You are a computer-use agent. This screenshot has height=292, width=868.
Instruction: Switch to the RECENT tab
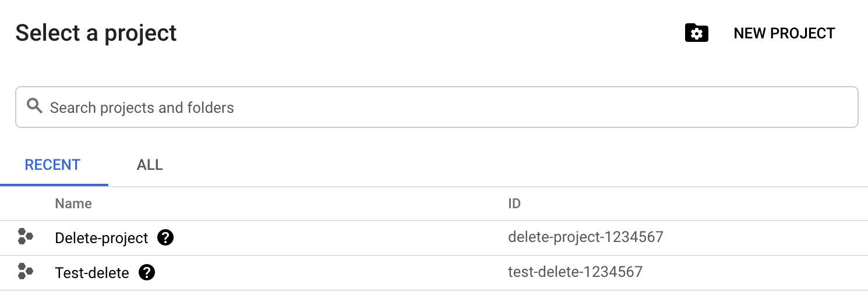(x=52, y=165)
